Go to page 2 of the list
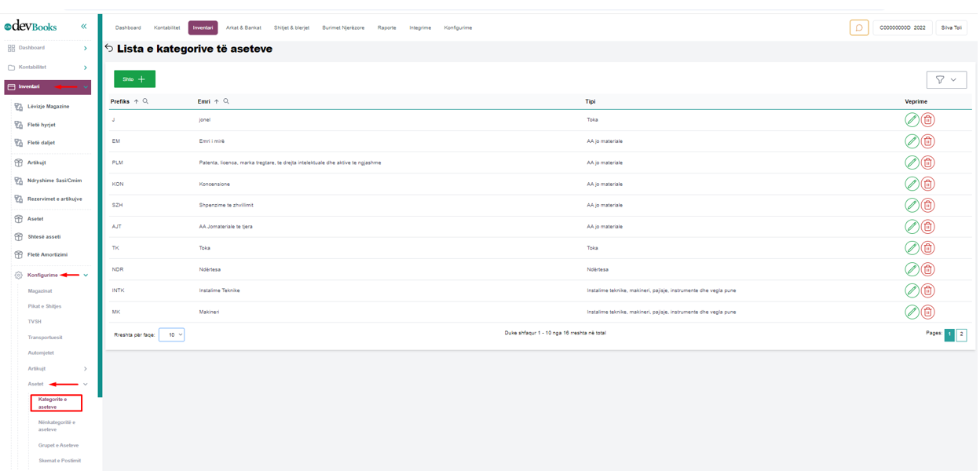980x471 pixels. click(x=961, y=334)
